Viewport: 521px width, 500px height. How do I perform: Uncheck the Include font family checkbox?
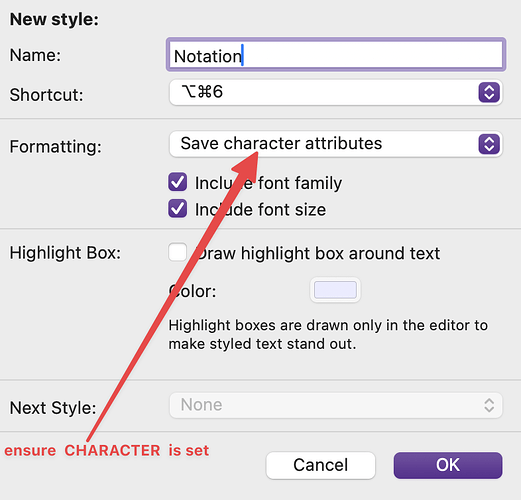[177, 182]
